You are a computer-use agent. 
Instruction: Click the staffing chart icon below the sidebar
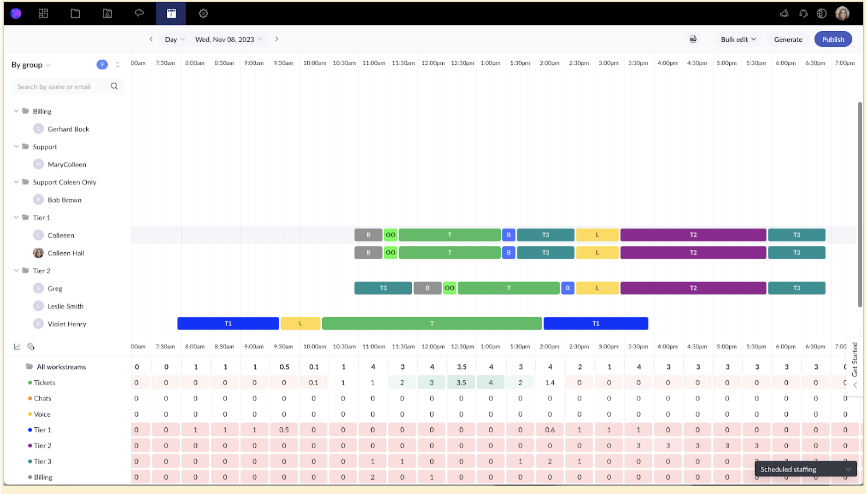[x=16, y=346]
